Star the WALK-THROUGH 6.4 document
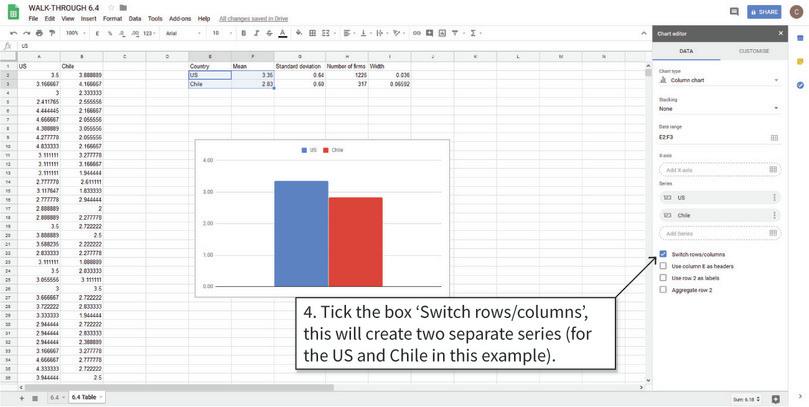This screenshot has height=407, width=809. coord(111,8)
